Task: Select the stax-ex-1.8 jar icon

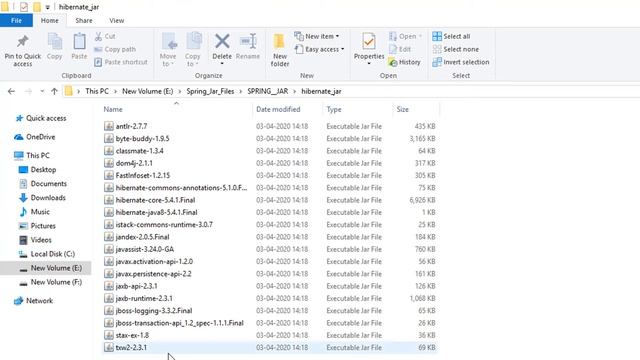Action: [x=109, y=335]
